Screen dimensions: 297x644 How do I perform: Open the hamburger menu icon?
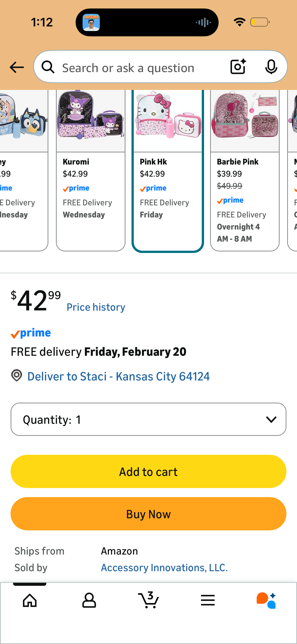[x=208, y=600]
